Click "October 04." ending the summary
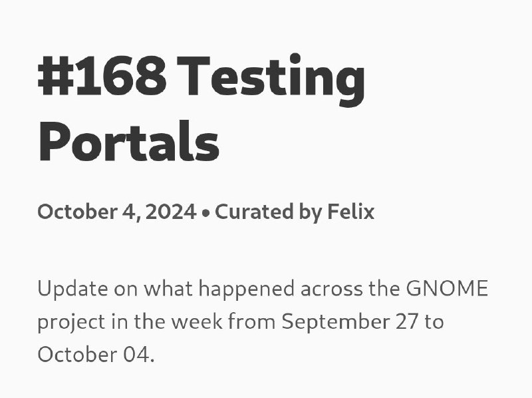This screenshot has width=532, height=398. coord(96,355)
